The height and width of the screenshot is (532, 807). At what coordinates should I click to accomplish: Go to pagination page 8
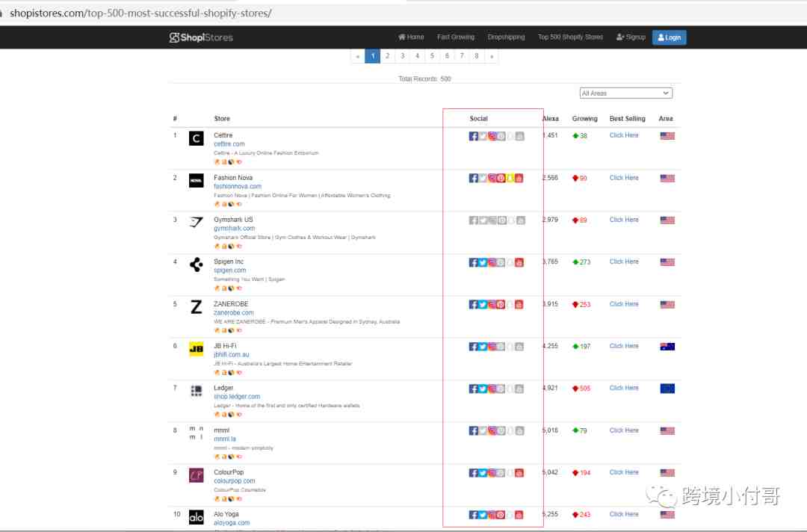[x=477, y=55]
